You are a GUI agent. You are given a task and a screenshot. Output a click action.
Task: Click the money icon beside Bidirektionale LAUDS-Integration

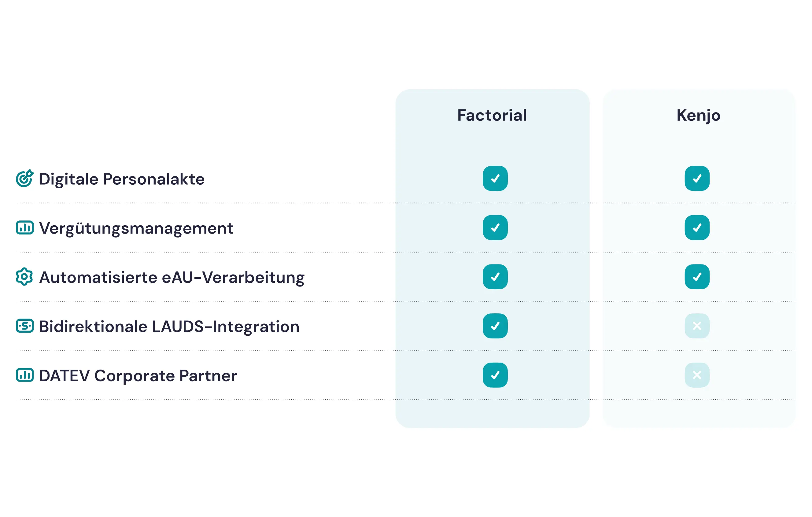click(25, 326)
